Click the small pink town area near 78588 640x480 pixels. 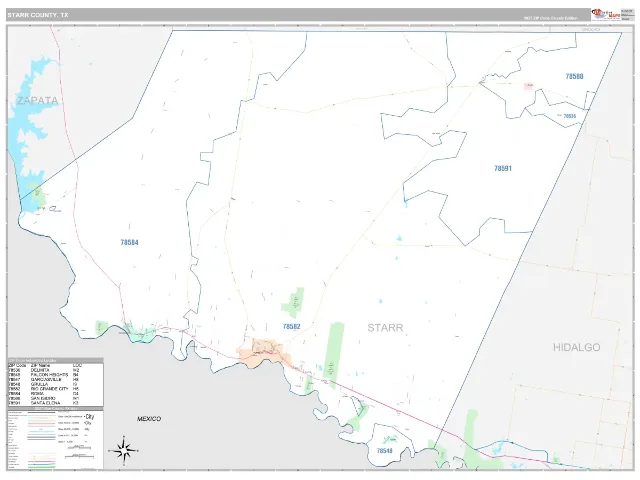529,86
